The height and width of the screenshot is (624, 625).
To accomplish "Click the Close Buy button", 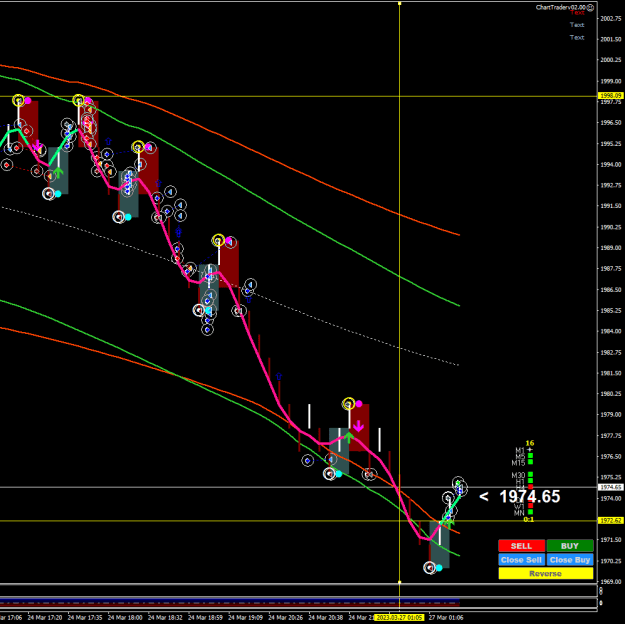I will [570, 559].
